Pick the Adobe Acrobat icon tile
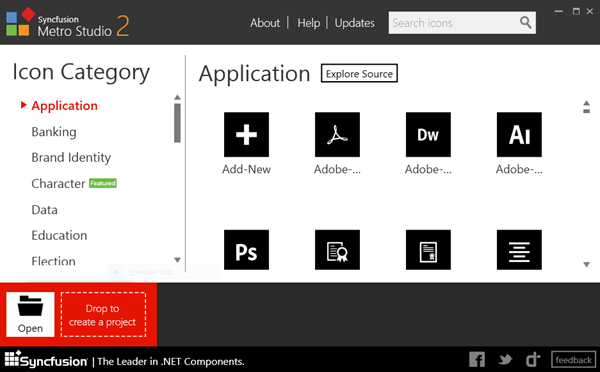The image size is (600, 372). (337, 134)
